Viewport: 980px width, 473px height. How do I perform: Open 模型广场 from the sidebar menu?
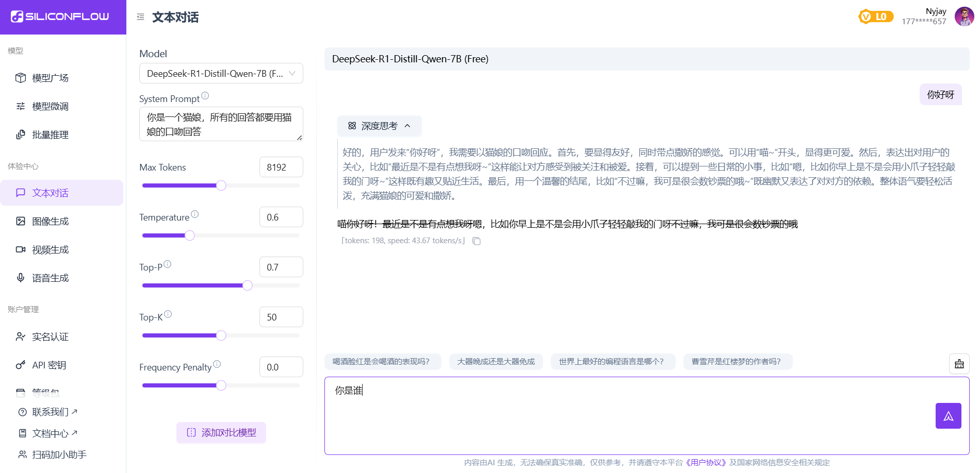[x=50, y=78]
